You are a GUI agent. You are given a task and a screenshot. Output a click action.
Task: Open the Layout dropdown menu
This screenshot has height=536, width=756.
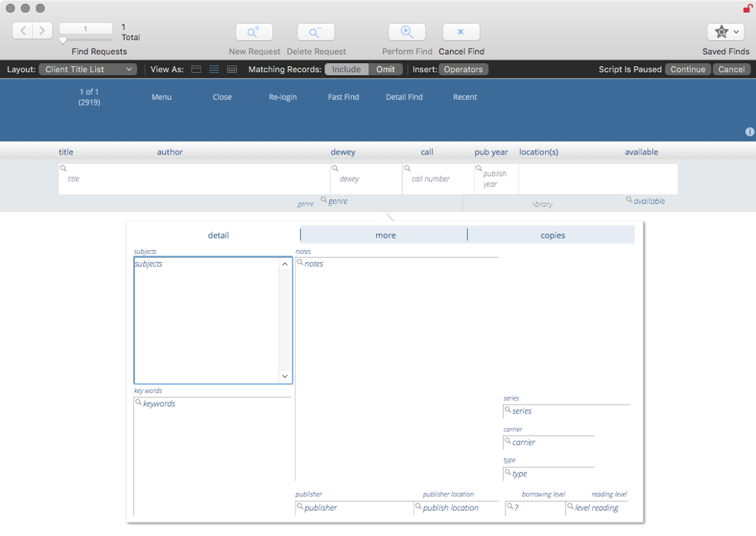pos(88,69)
